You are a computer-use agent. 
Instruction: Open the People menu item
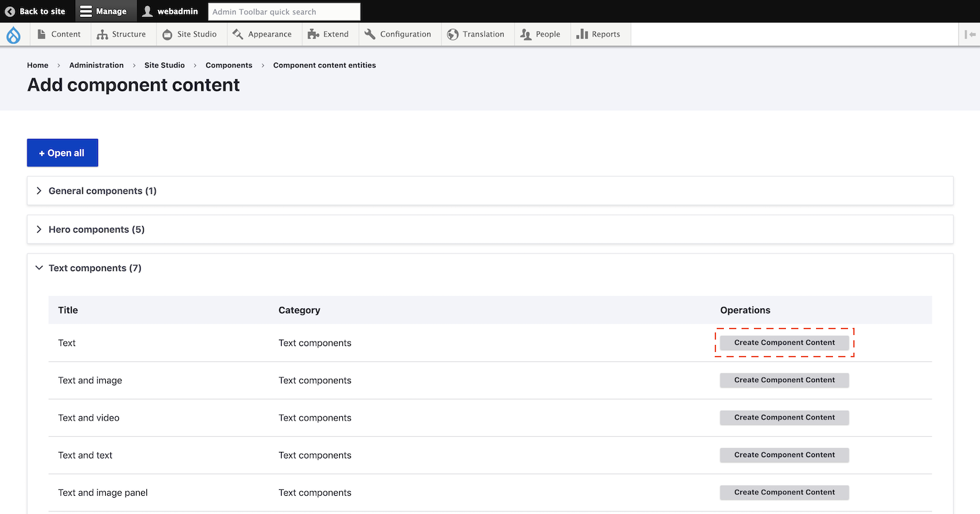540,35
